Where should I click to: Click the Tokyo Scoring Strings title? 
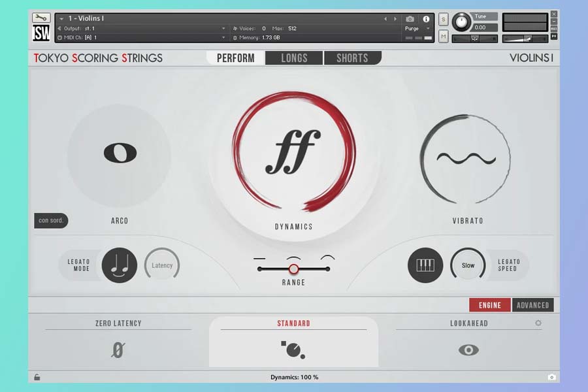pyautogui.click(x=98, y=58)
